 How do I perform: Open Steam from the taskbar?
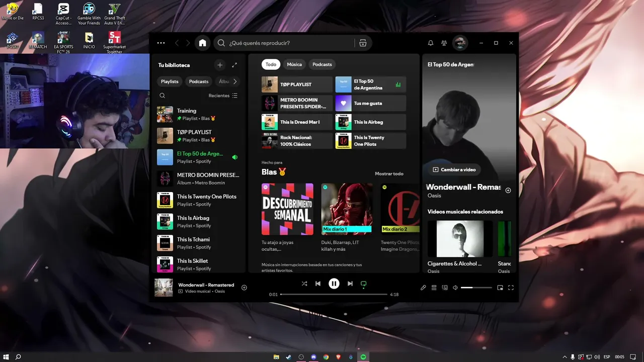[x=288, y=357]
